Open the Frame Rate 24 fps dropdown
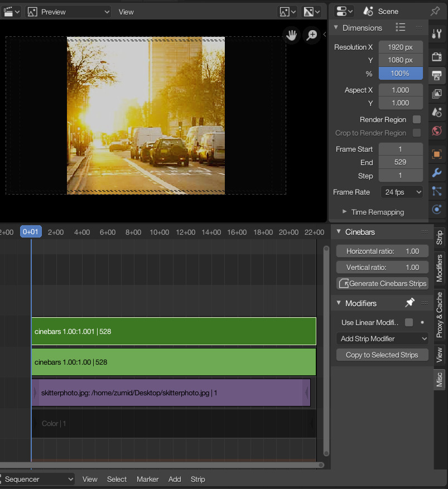 [x=401, y=192]
